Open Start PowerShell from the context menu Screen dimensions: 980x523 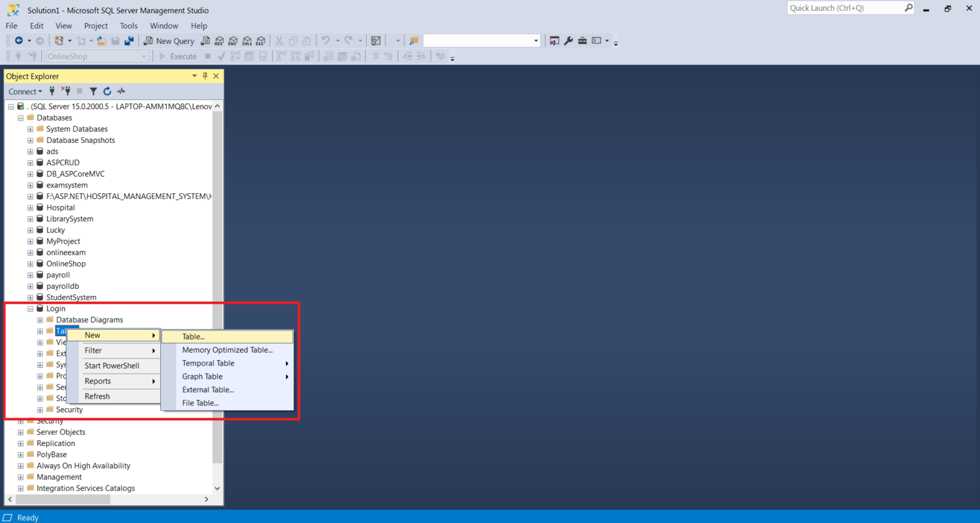111,365
